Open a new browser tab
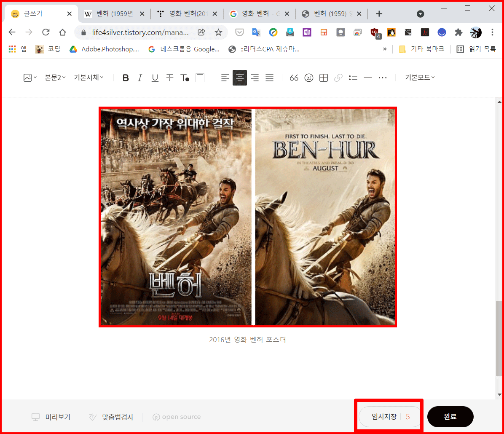 point(379,14)
